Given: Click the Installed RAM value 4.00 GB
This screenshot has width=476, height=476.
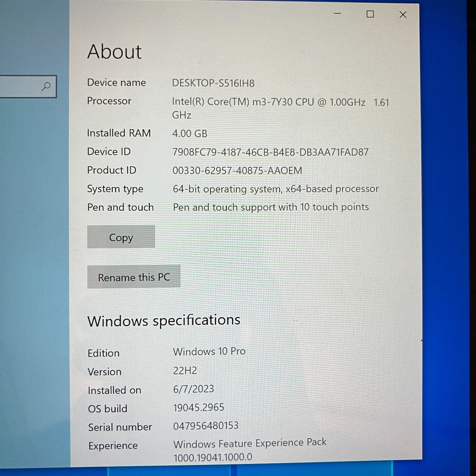Looking at the screenshot, I should pyautogui.click(x=190, y=134).
